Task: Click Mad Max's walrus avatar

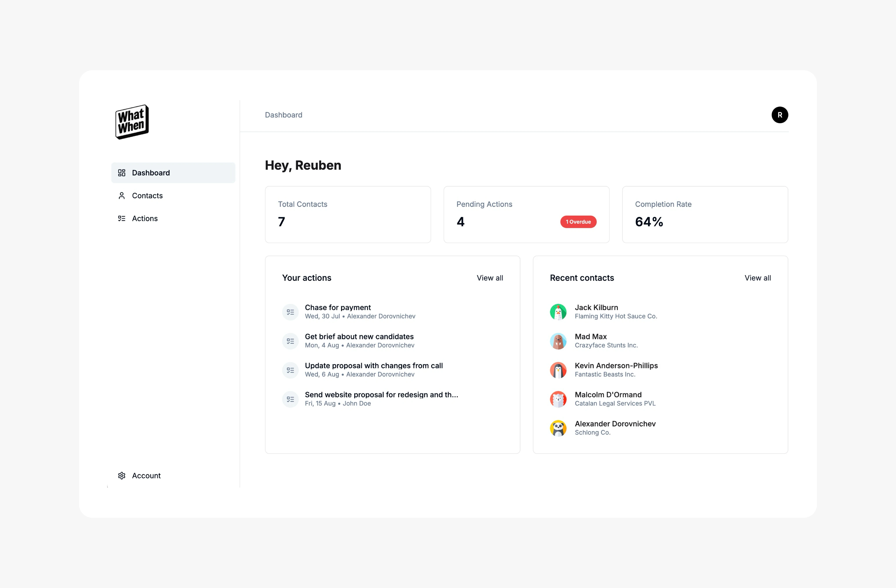Action: (x=558, y=341)
